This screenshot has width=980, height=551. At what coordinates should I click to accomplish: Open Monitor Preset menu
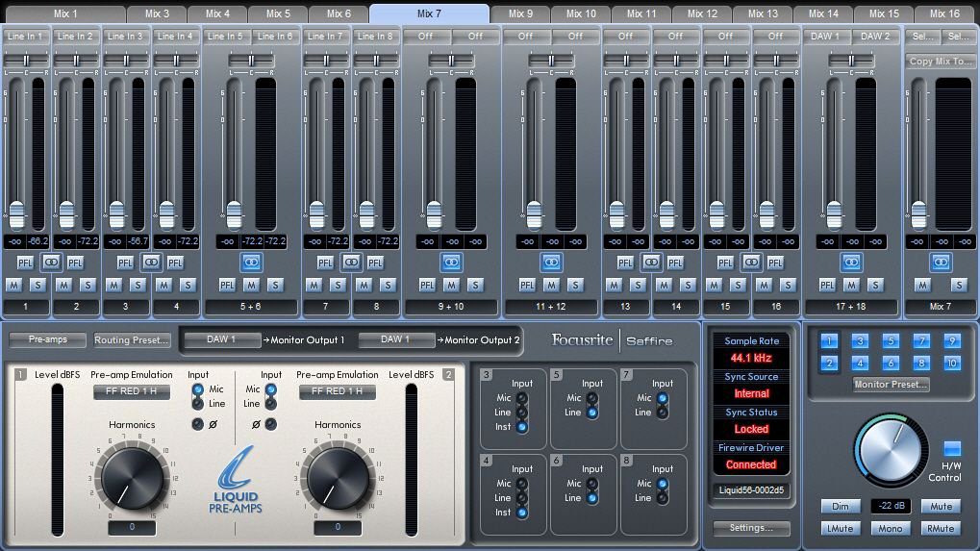891,385
